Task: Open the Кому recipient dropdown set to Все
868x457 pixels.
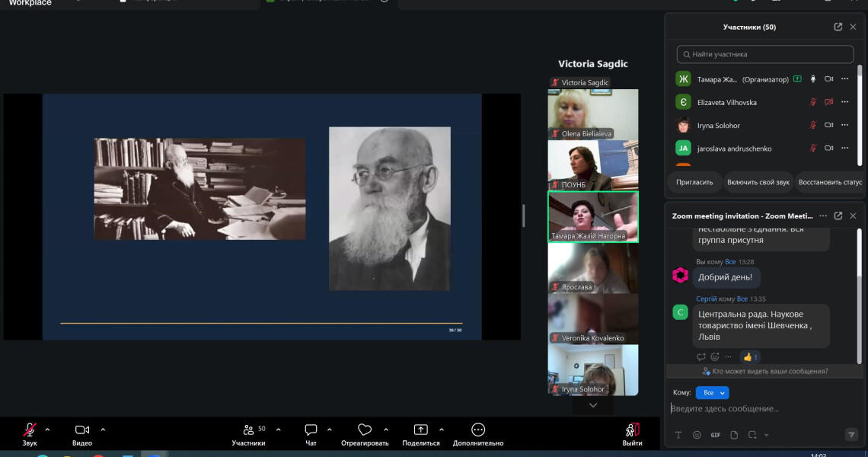Action: tap(713, 393)
